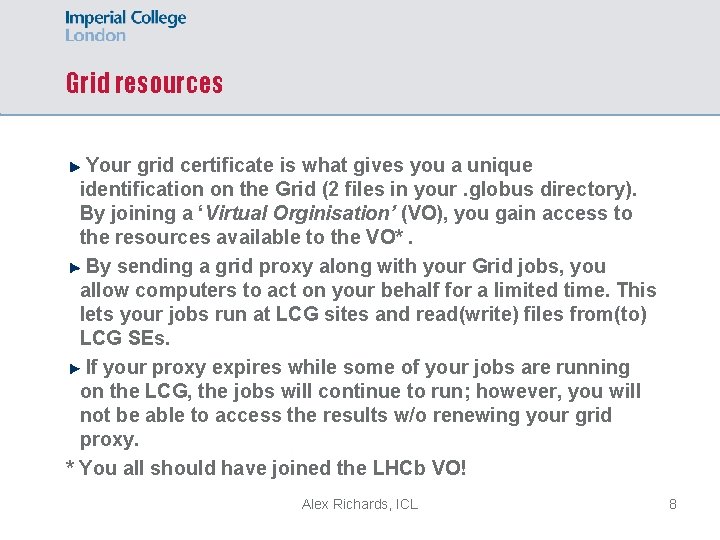Viewport: 720px width, 540px height.
Task: Click the word 'London' in the logo
Action: 95,35
